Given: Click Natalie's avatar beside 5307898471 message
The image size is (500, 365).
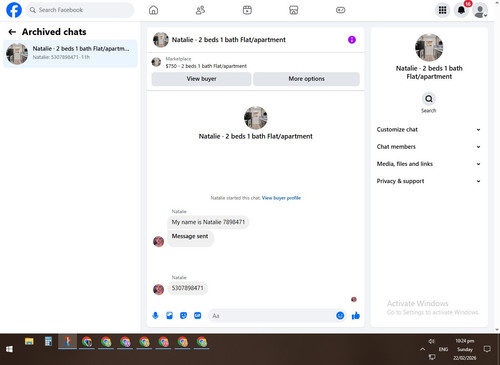Looking at the screenshot, I should click(x=158, y=289).
